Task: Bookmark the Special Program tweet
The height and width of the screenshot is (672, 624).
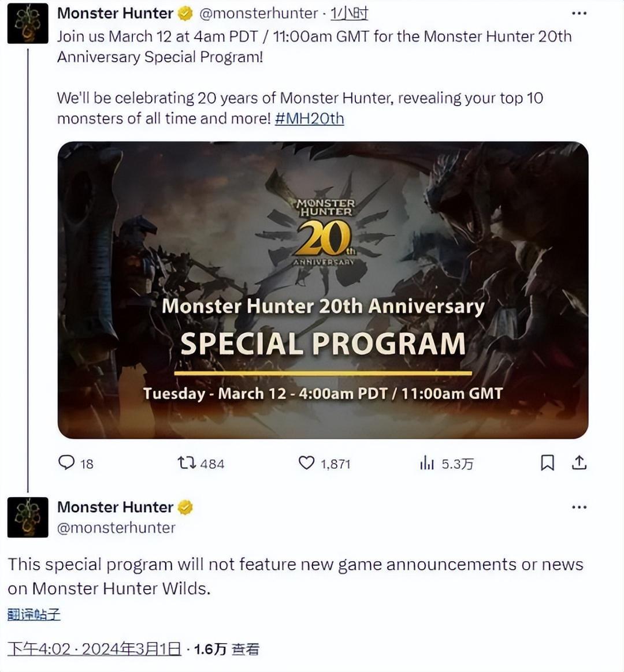Action: (547, 463)
